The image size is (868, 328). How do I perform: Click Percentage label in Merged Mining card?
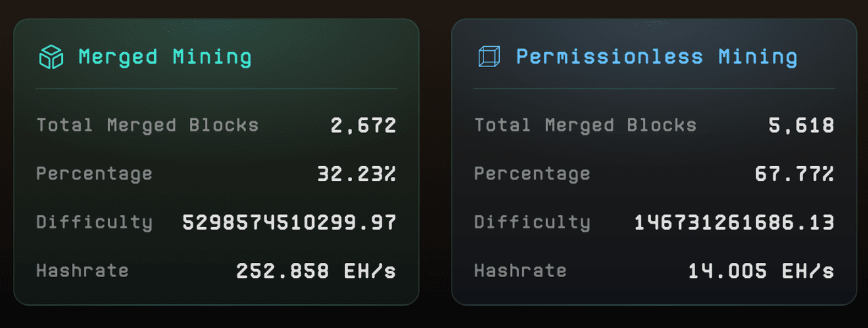94,173
